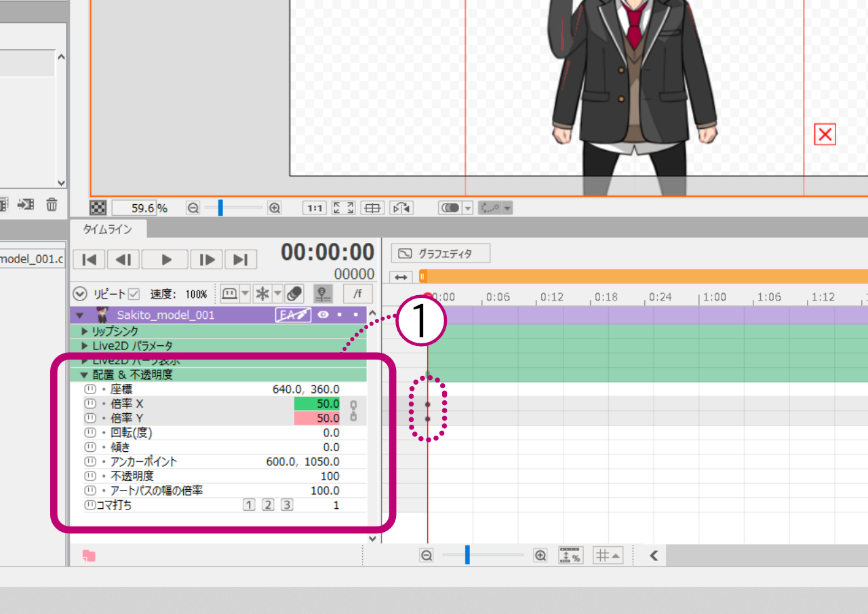The image size is (868, 614).
Task: Click keyframe icon for 倍率 Y row
Action: [x=90, y=419]
